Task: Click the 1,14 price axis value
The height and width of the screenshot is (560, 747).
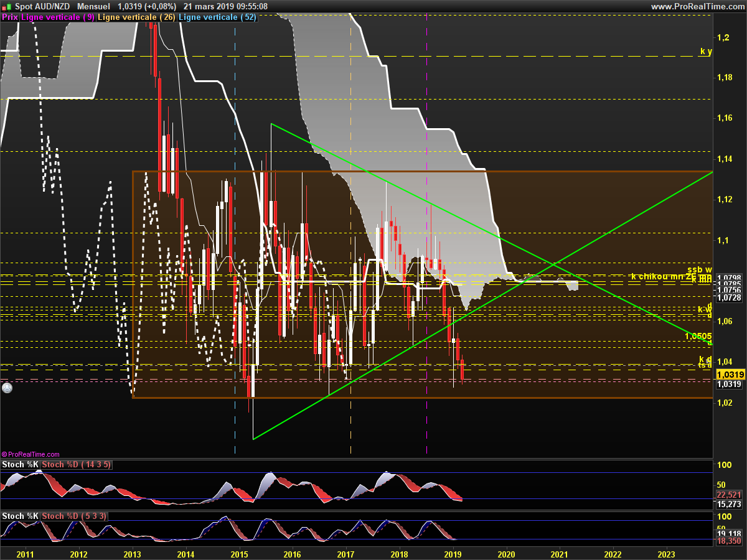Action: pyautogui.click(x=725, y=159)
